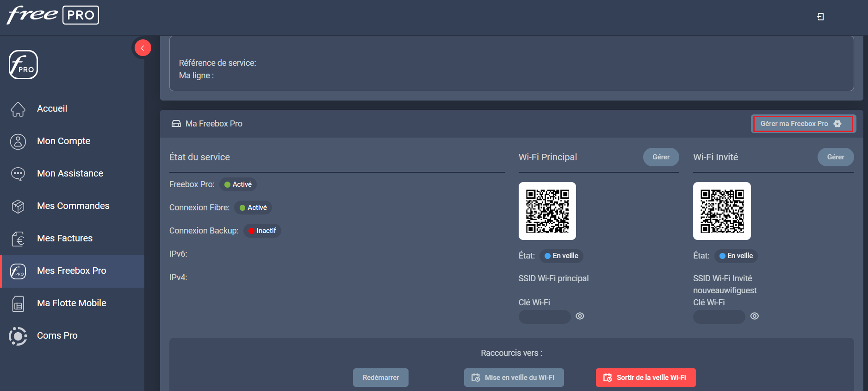The height and width of the screenshot is (391, 868).
Task: Click the logout icon in top bar
Action: click(x=820, y=17)
